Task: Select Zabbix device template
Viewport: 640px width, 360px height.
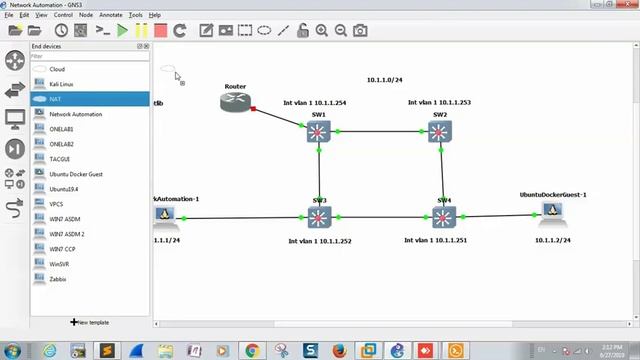Action: pyautogui.click(x=90, y=279)
